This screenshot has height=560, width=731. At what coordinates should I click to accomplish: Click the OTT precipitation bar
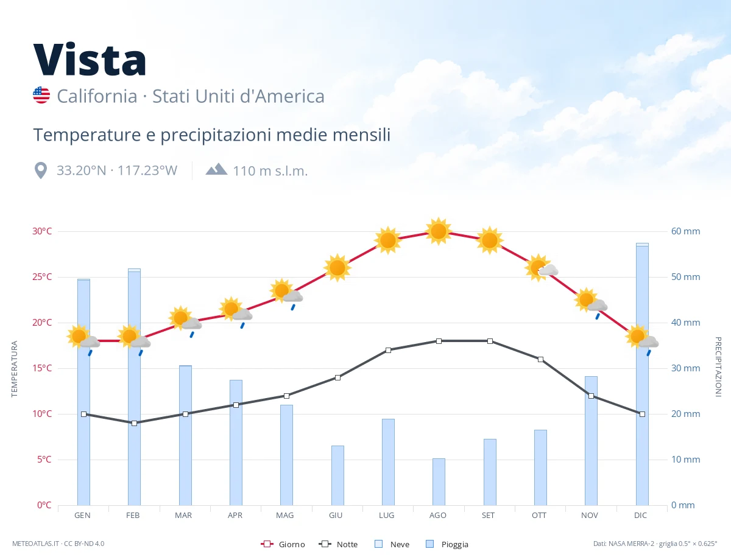tap(540, 467)
